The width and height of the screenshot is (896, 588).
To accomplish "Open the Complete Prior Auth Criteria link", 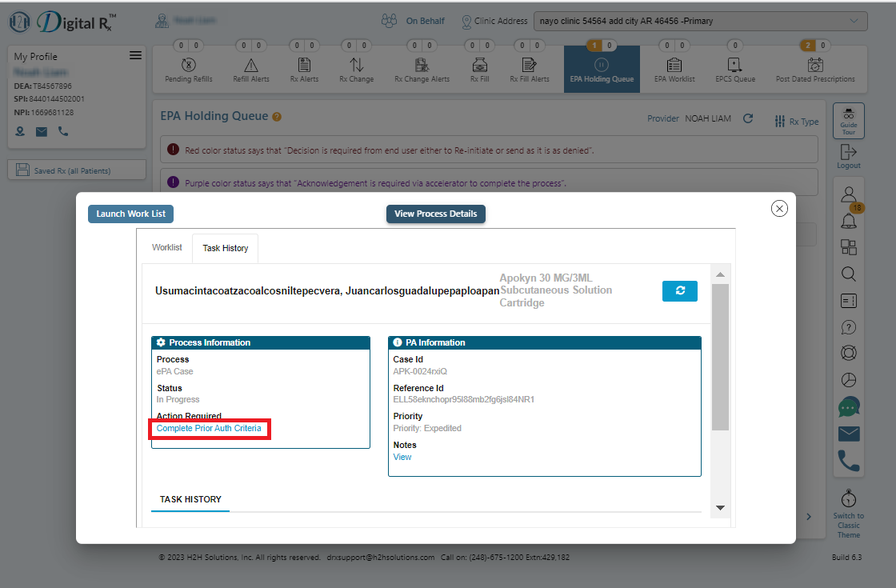I will [209, 428].
